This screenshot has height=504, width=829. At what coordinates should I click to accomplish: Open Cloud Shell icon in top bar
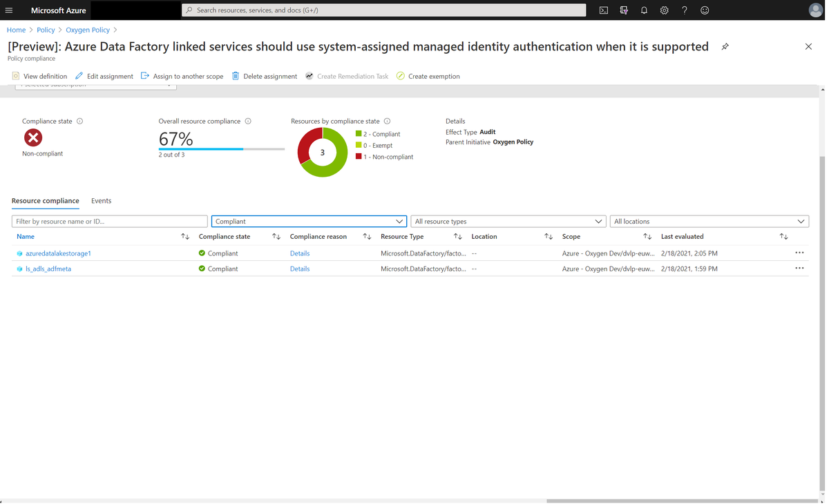pos(604,10)
